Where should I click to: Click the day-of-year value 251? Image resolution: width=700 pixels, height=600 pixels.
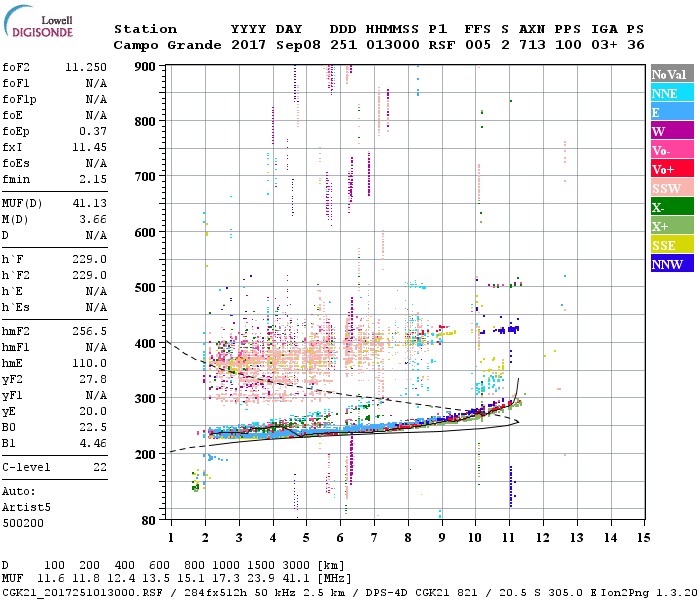pyautogui.click(x=343, y=45)
